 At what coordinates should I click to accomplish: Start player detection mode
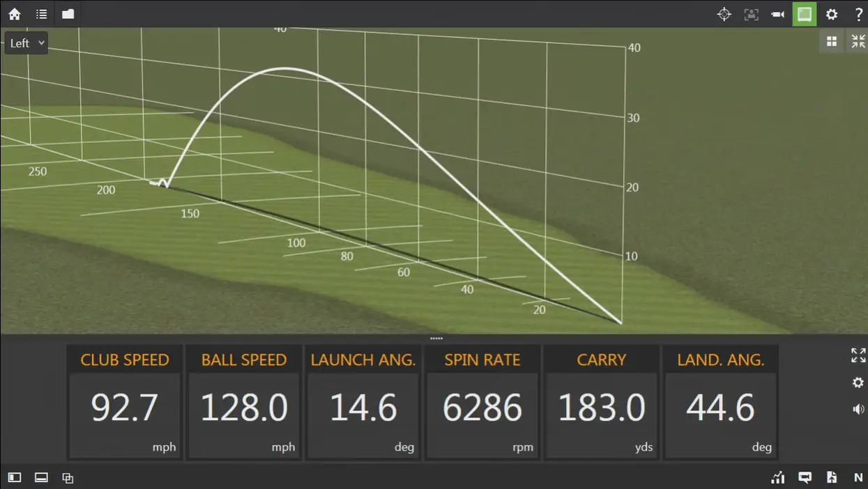coord(751,14)
